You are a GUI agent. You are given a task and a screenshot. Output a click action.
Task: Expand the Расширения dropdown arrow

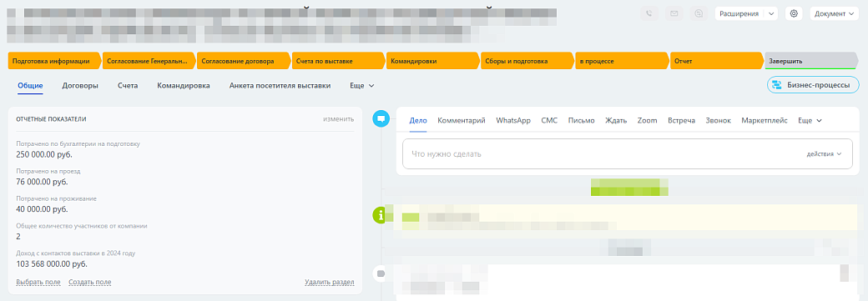(772, 14)
